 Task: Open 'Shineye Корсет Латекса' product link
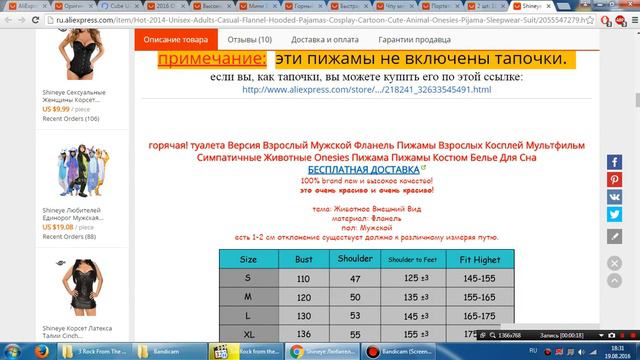(77, 332)
